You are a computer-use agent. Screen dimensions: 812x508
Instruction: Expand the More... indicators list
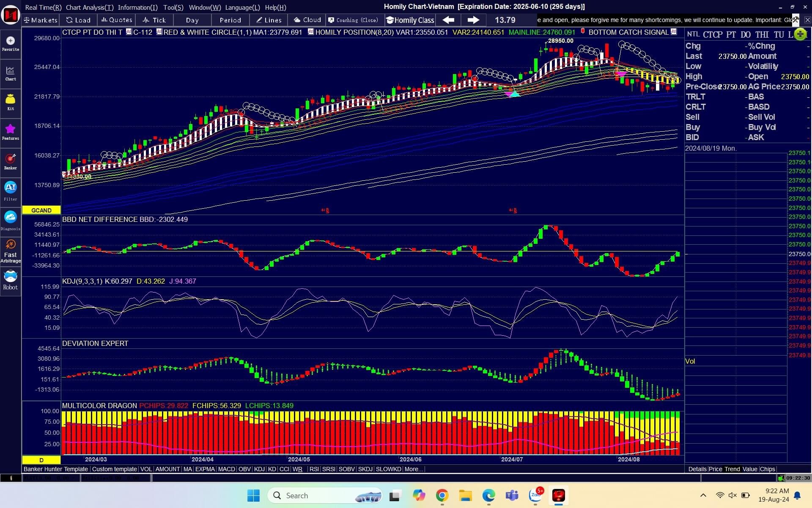pos(414,469)
